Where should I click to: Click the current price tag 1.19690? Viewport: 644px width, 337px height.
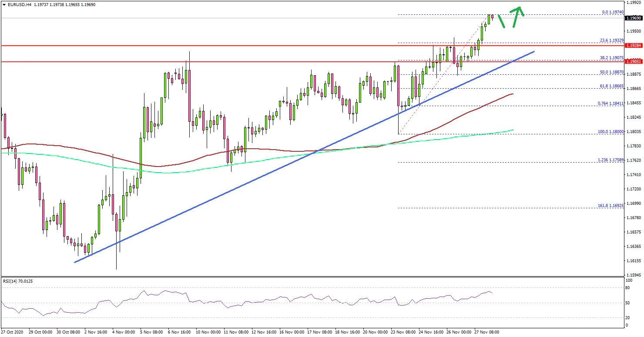[x=633, y=18]
